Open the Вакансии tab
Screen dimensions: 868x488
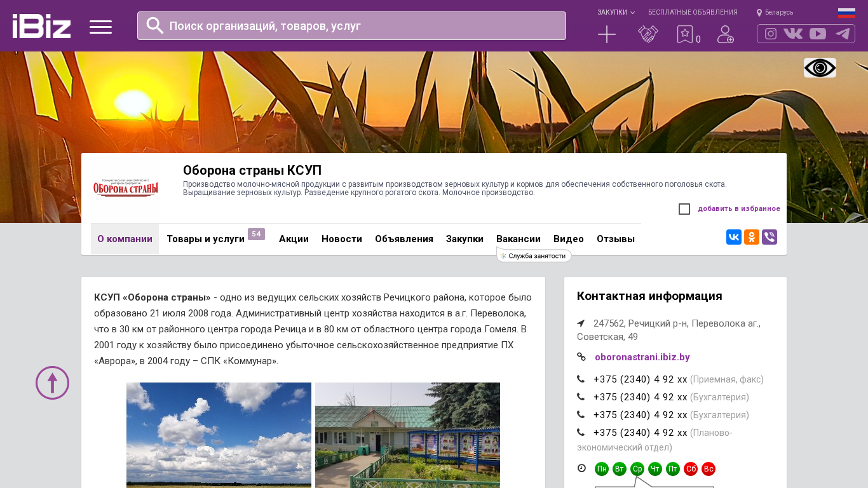[x=519, y=239]
